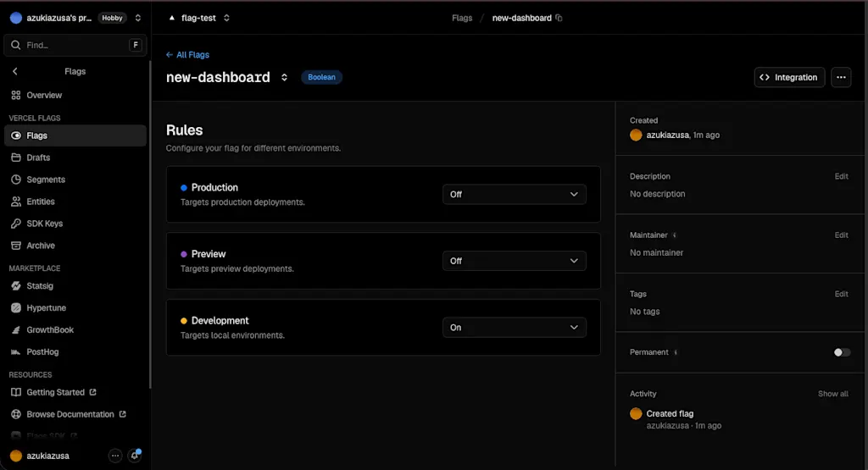868x470 pixels.
Task: Click the Permanent info icon
Action: click(x=676, y=352)
